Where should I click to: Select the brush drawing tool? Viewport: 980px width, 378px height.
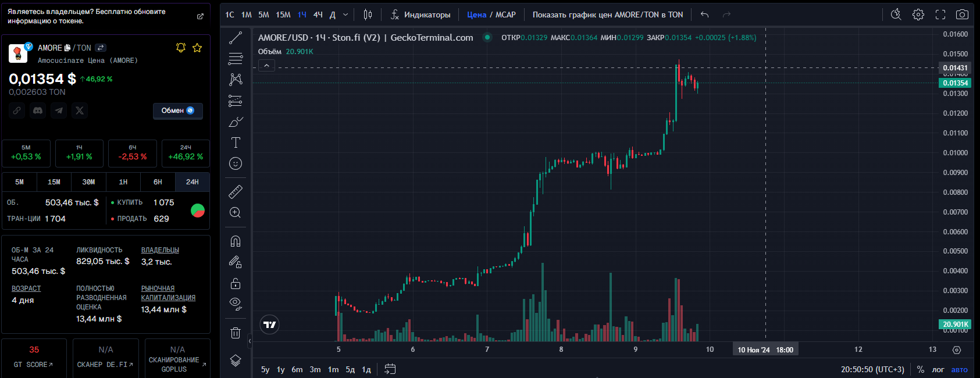(236, 122)
